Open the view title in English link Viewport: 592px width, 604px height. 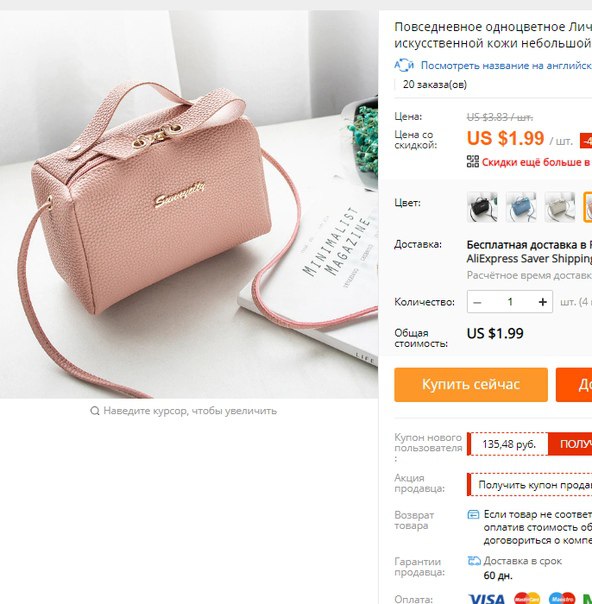pos(506,65)
